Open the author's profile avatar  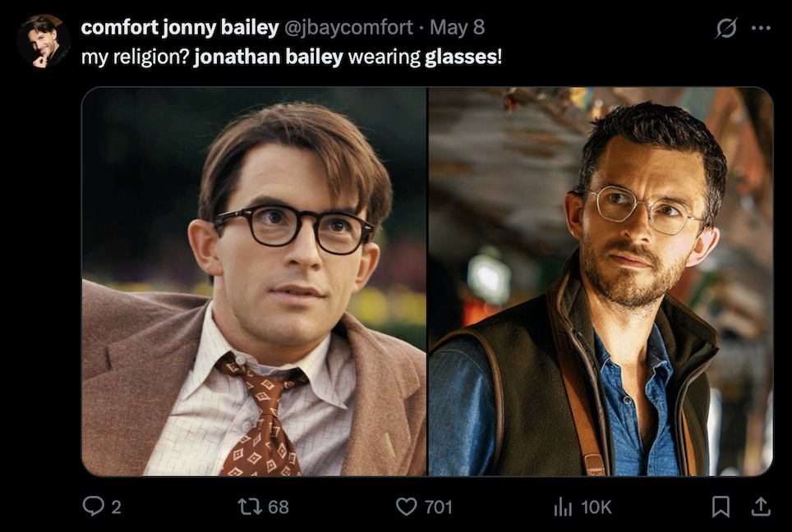point(44,41)
